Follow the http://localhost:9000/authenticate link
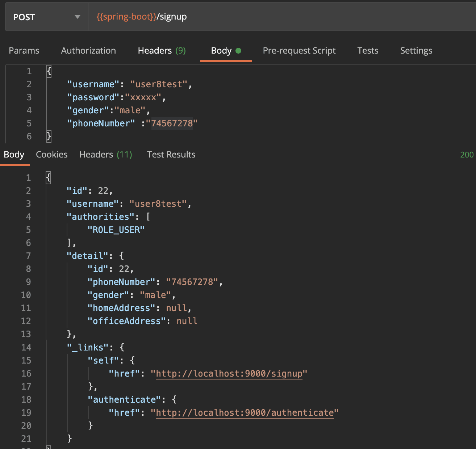 pyautogui.click(x=245, y=413)
